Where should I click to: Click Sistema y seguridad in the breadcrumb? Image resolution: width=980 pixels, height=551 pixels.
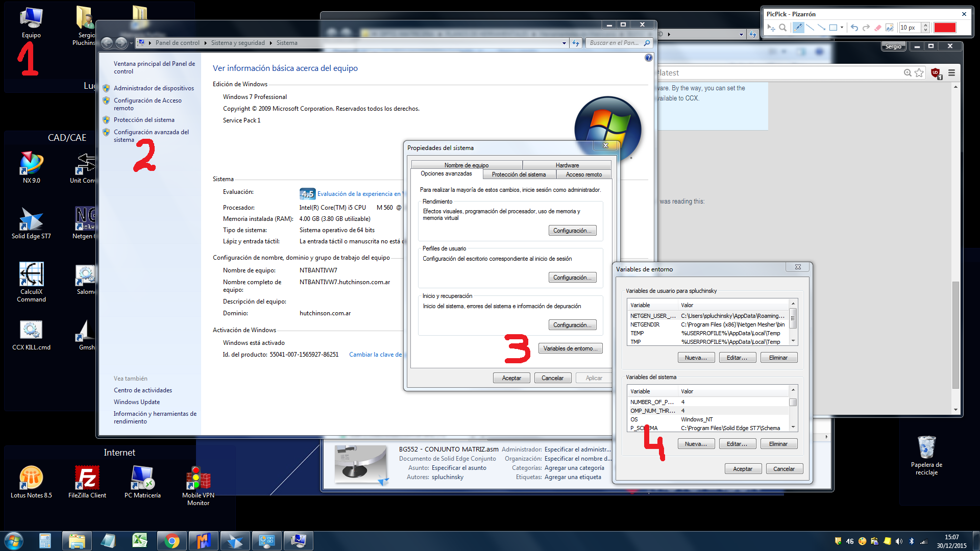coord(238,43)
